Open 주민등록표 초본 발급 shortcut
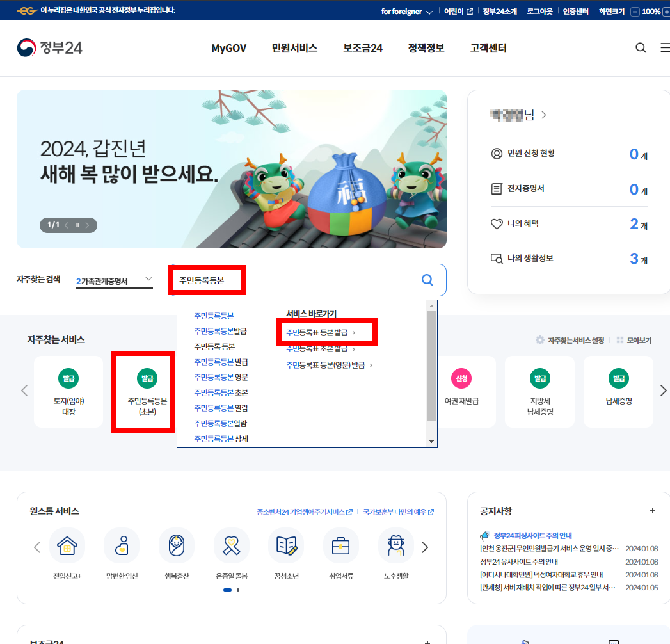This screenshot has width=670, height=644. pos(321,349)
